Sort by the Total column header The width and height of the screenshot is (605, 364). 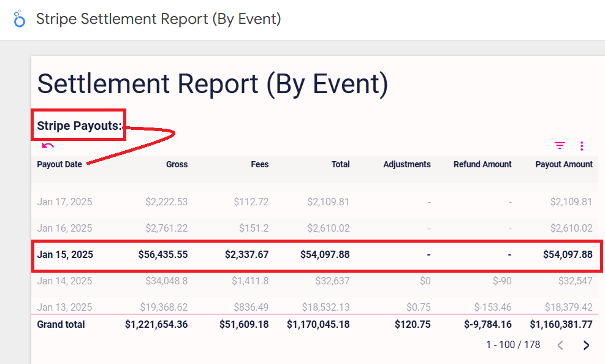(x=341, y=164)
